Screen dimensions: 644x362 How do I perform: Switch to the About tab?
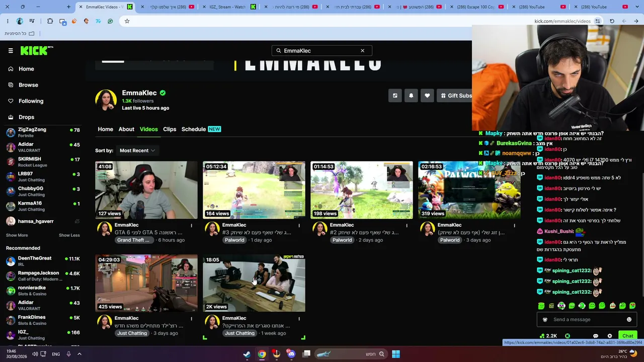point(126,129)
